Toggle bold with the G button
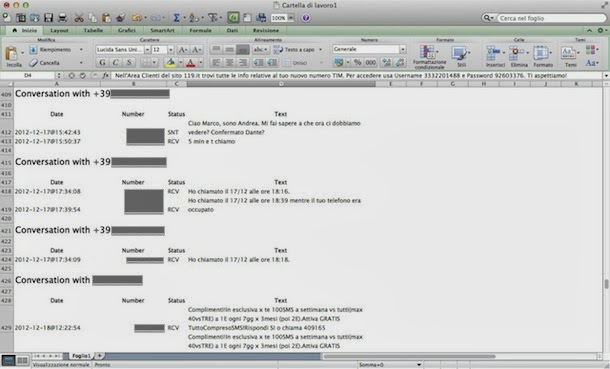The image size is (610, 369). (x=102, y=62)
